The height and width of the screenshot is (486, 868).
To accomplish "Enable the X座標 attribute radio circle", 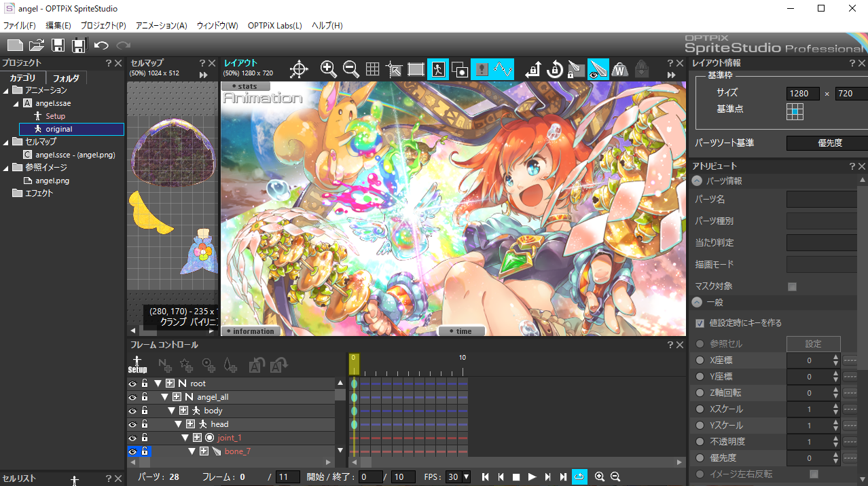I will [x=700, y=360].
